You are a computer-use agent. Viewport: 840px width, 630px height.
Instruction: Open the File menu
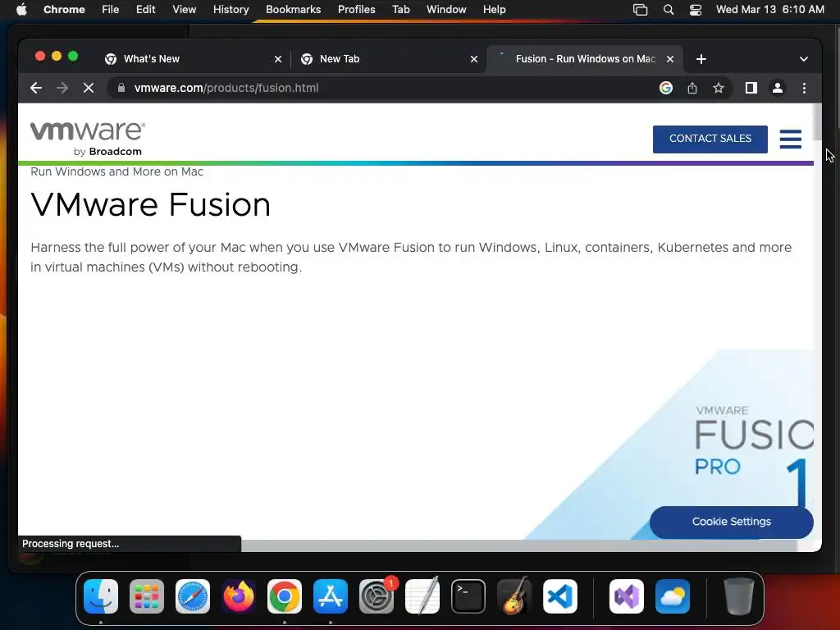pyautogui.click(x=111, y=9)
